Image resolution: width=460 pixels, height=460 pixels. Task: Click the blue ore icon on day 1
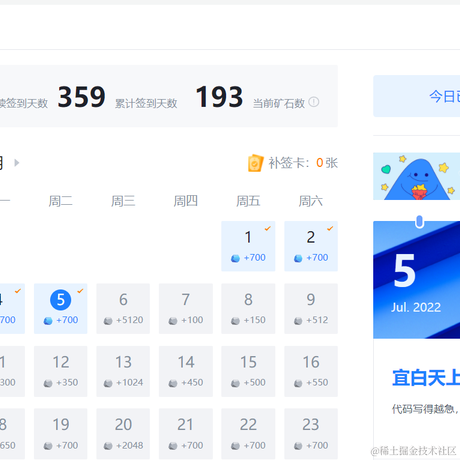coord(235,258)
